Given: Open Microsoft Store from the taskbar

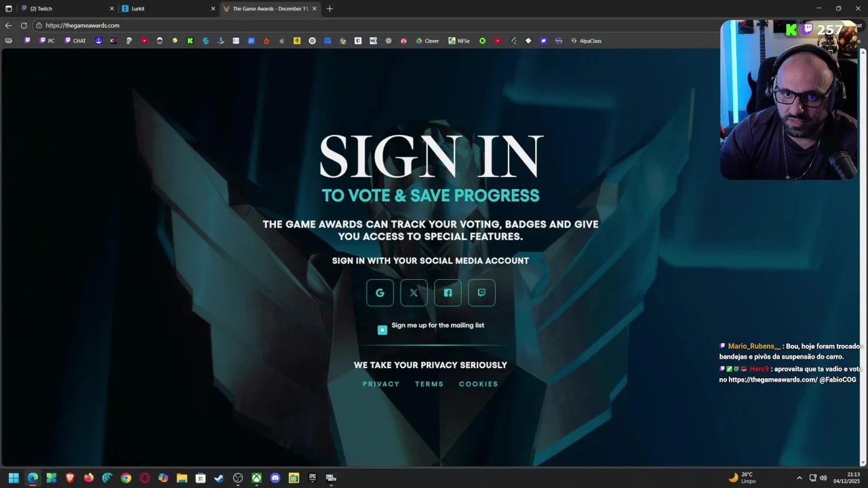Looking at the screenshot, I should (x=201, y=478).
